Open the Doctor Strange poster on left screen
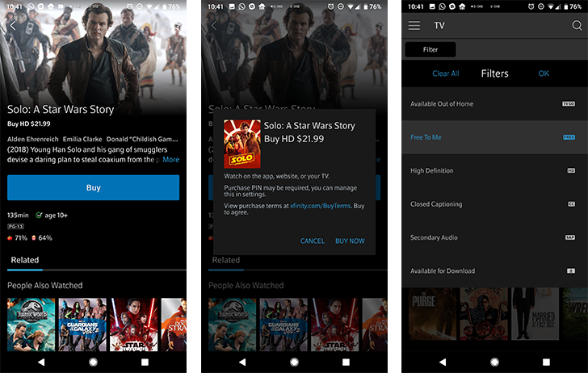 (x=174, y=325)
